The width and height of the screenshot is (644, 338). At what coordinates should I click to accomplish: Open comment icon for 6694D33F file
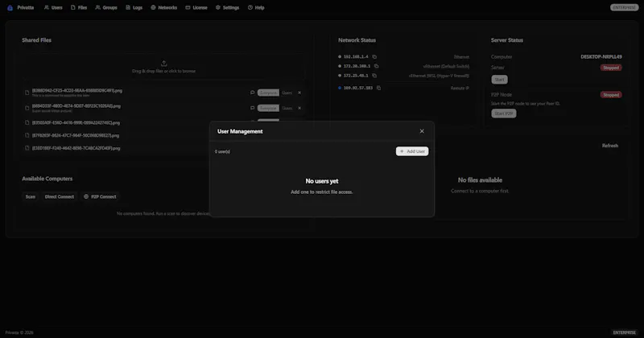[252, 108]
